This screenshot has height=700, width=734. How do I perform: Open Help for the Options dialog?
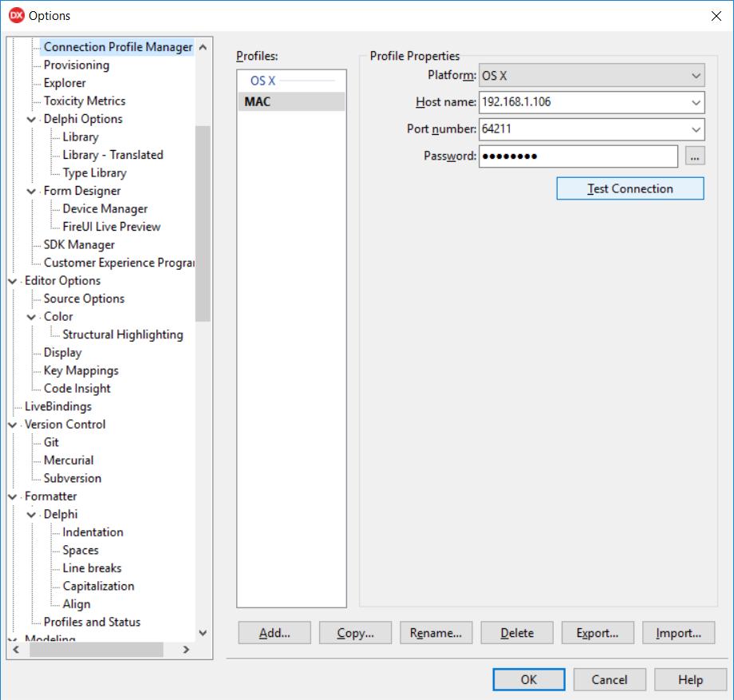[x=690, y=679]
